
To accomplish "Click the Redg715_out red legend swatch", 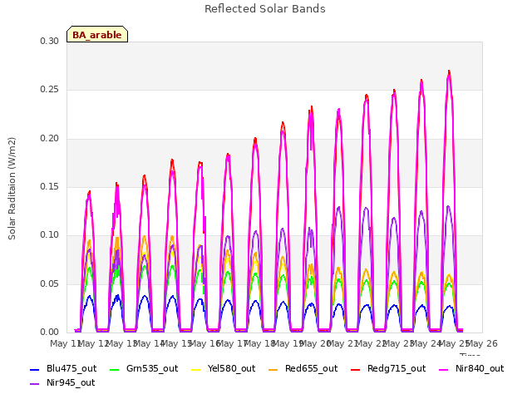I will pyautogui.click(x=356, y=369).
